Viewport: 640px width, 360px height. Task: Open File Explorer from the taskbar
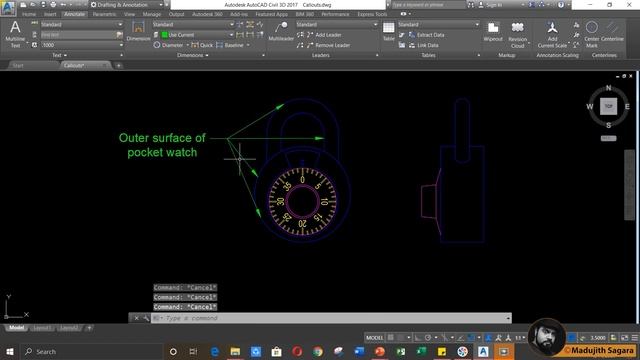point(235,351)
